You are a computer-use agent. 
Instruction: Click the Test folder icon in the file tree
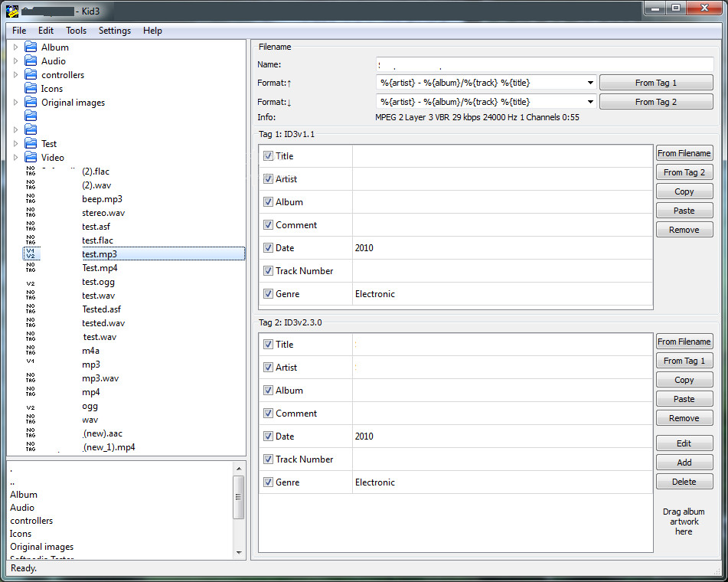pyautogui.click(x=31, y=143)
